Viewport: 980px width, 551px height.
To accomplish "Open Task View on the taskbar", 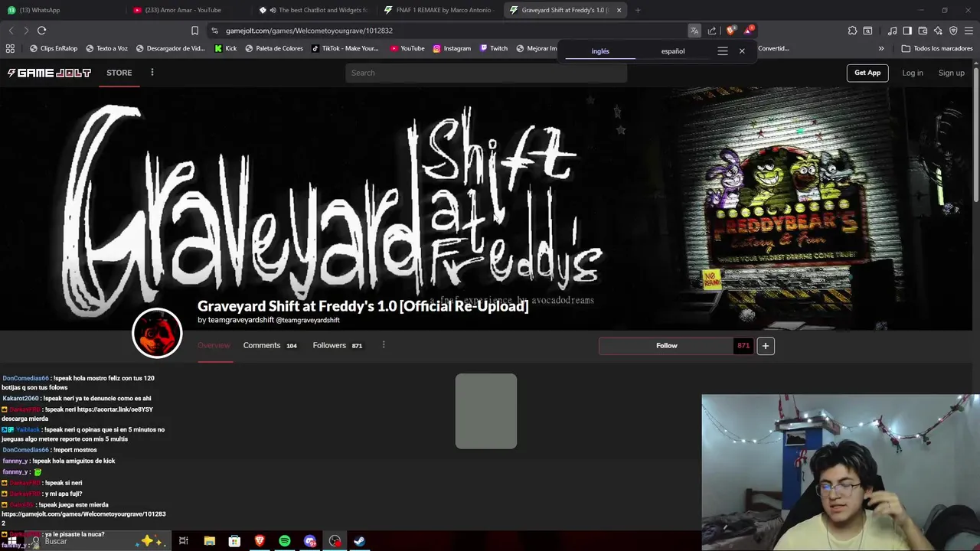I will [x=184, y=541].
